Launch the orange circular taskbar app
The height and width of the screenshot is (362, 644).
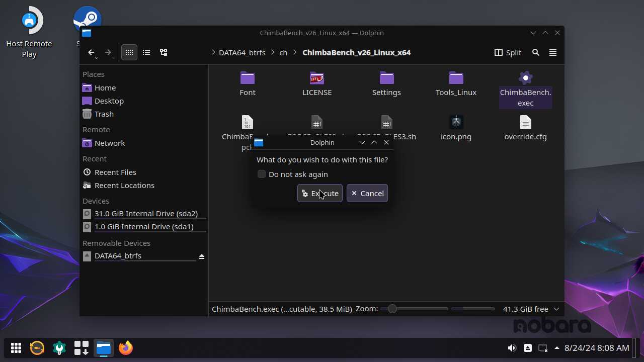(37, 348)
